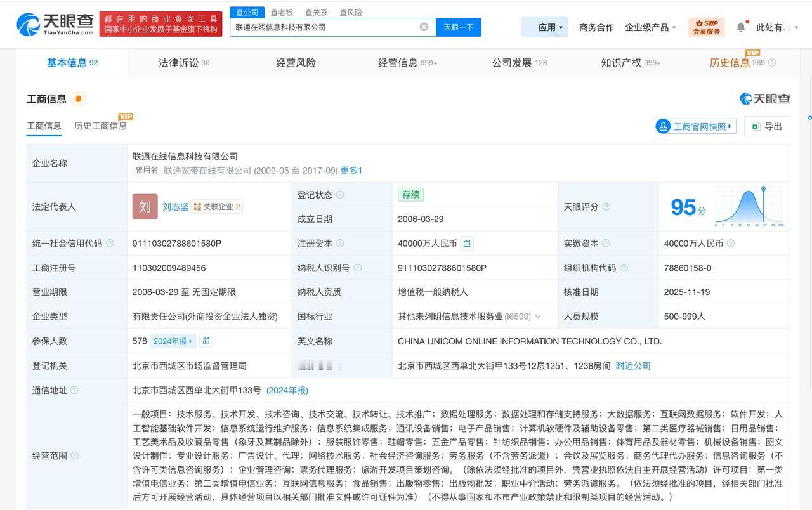Click help icon beside 天眼评分

point(606,207)
